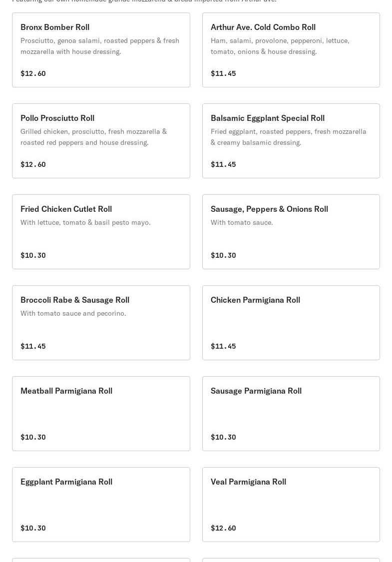Click the Balsamic Eggplant Special Roll description
The height and width of the screenshot is (562, 392).
coord(288,137)
